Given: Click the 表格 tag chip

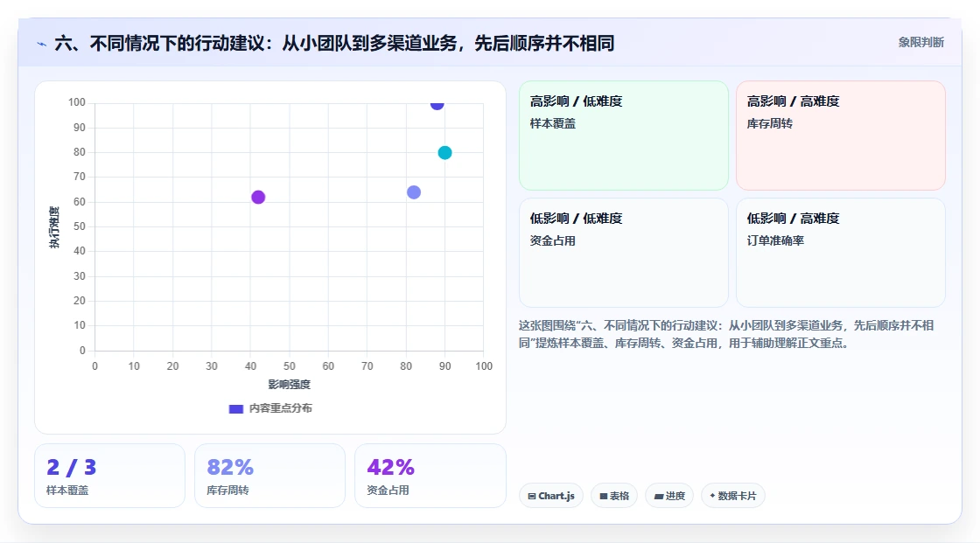Looking at the screenshot, I should tap(614, 496).
